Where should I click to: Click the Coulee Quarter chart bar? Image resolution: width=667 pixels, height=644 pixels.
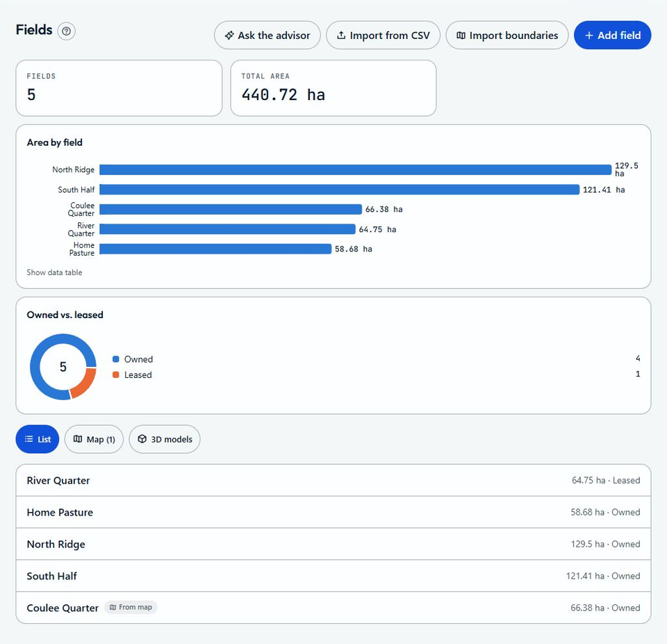tap(231, 209)
